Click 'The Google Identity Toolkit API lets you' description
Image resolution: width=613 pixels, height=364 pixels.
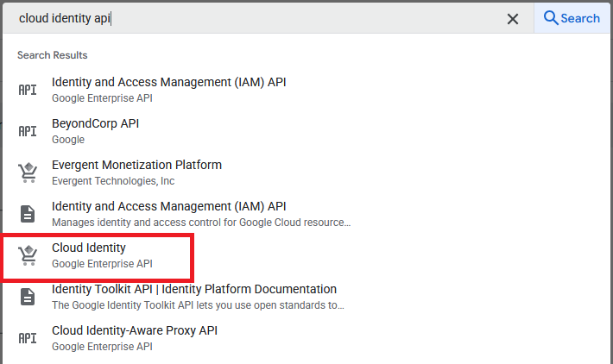tap(197, 305)
